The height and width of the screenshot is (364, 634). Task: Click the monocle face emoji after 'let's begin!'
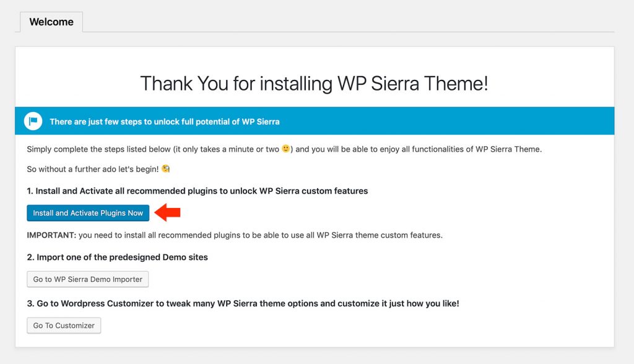click(166, 168)
